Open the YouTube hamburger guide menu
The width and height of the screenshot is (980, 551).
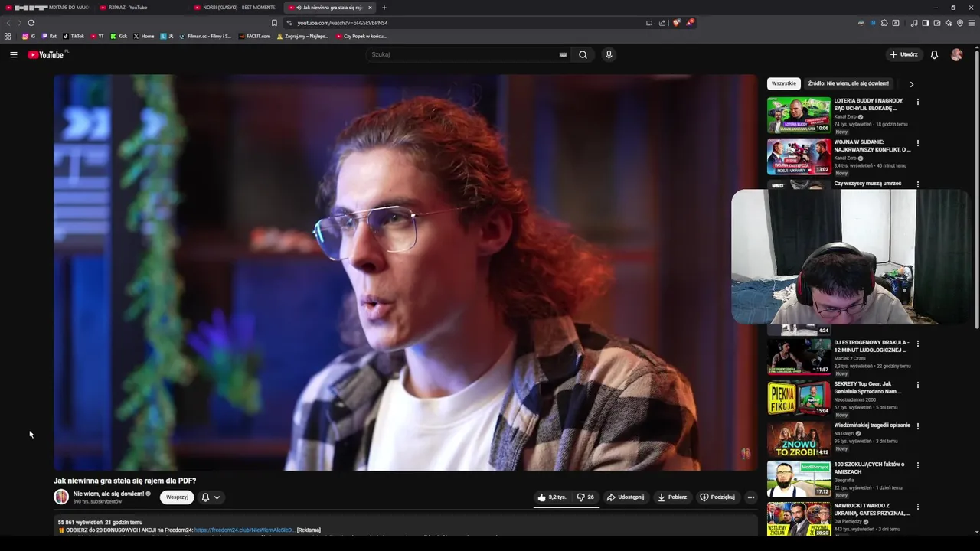pyautogui.click(x=13, y=54)
